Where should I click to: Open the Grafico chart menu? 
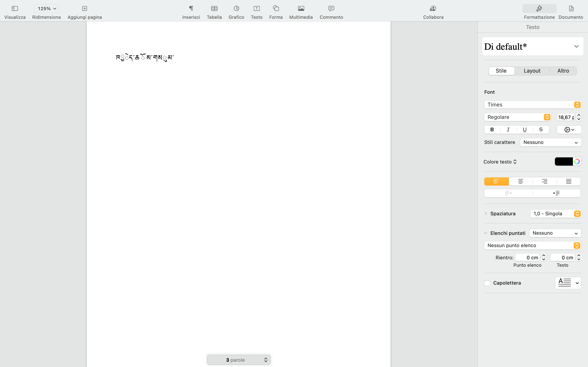tap(236, 9)
